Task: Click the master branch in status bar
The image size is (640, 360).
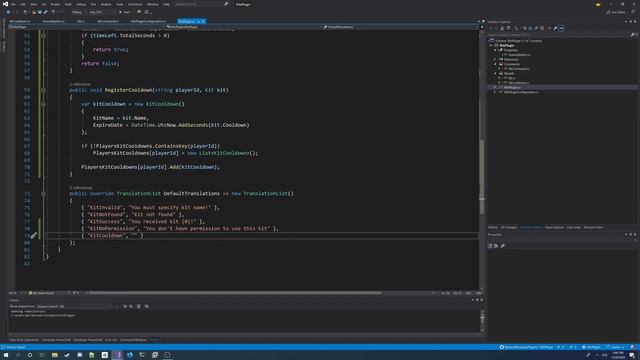Action: pyautogui.click(x=616, y=347)
